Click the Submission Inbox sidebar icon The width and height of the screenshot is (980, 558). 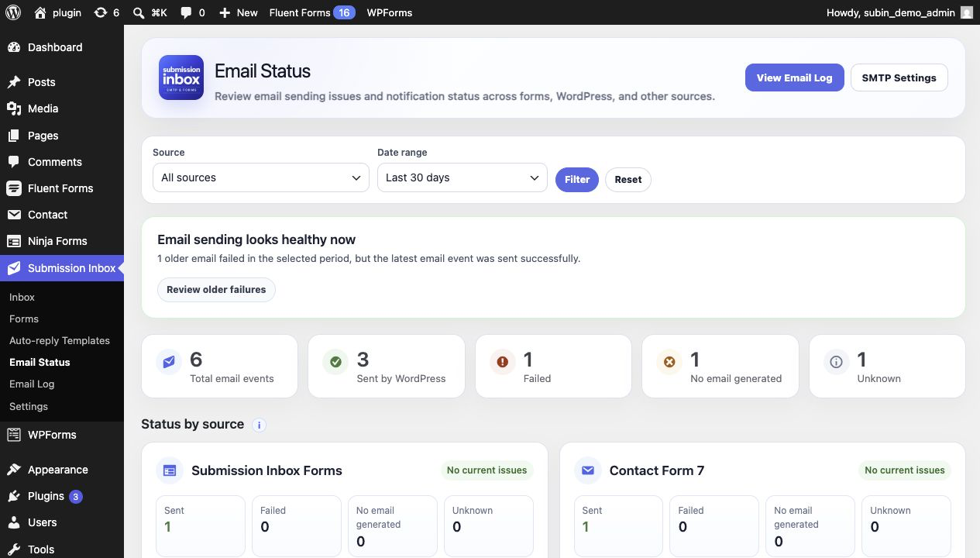click(14, 268)
